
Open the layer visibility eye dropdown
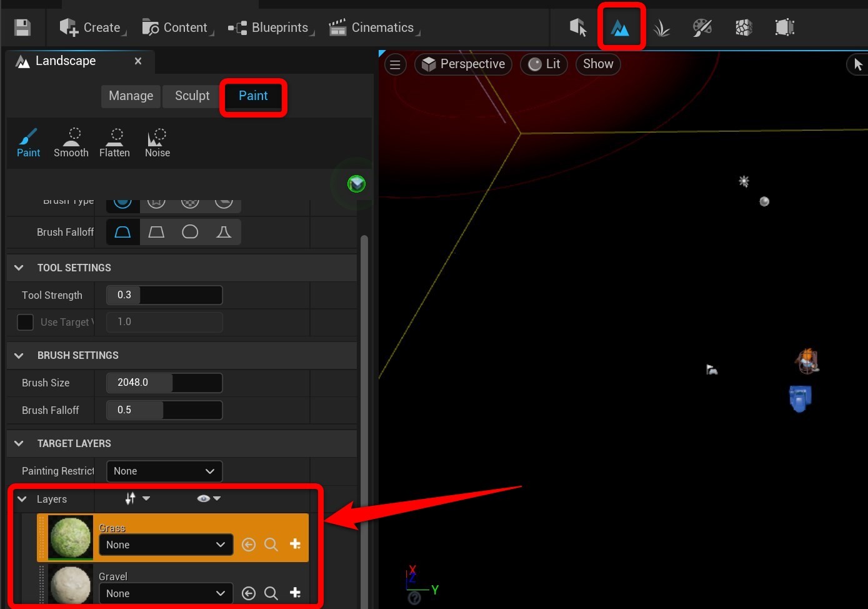[x=209, y=498]
